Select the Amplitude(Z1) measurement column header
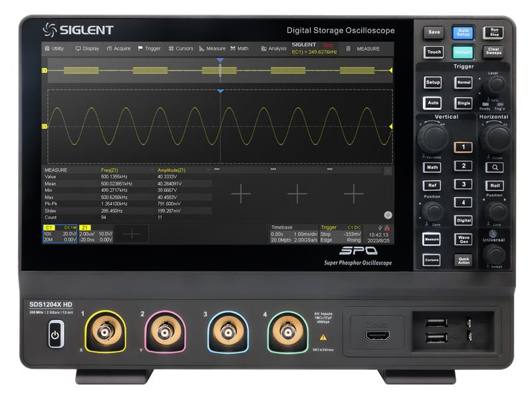 (172, 170)
